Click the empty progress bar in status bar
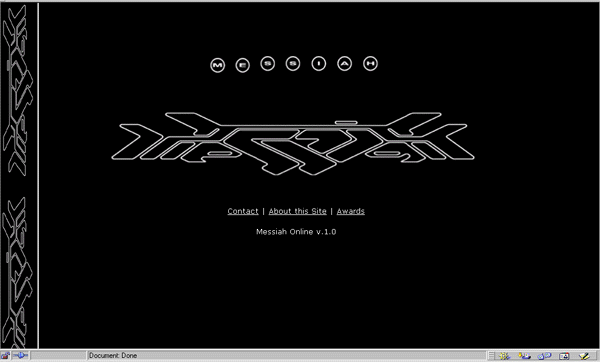Screen dimensions: 600x362 pos(59,355)
